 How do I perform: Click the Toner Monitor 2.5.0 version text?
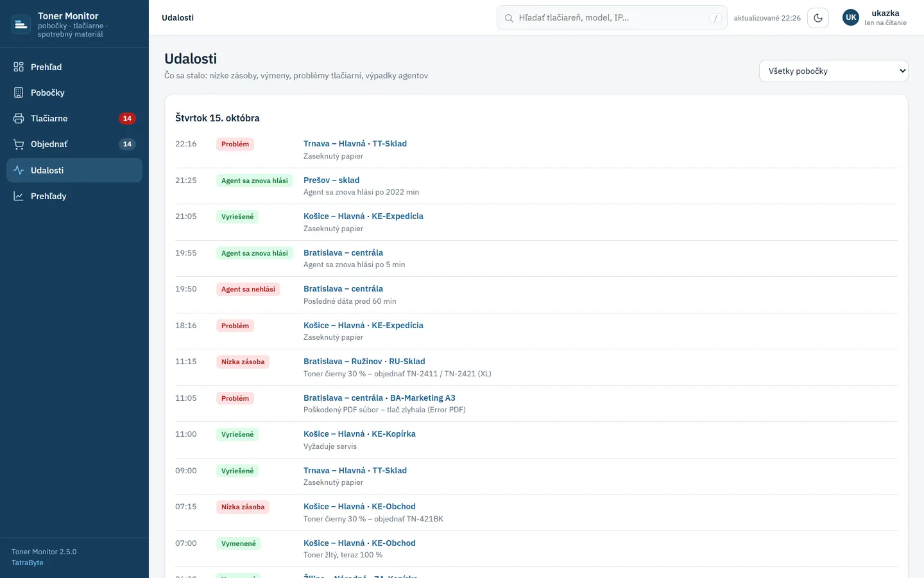point(44,552)
